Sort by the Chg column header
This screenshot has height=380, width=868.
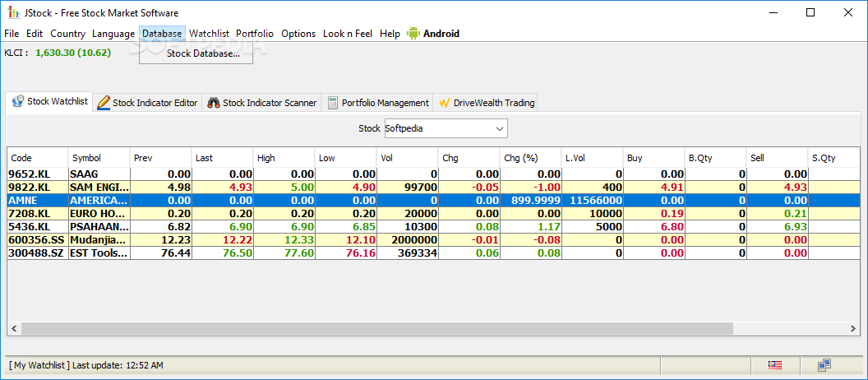pos(469,158)
